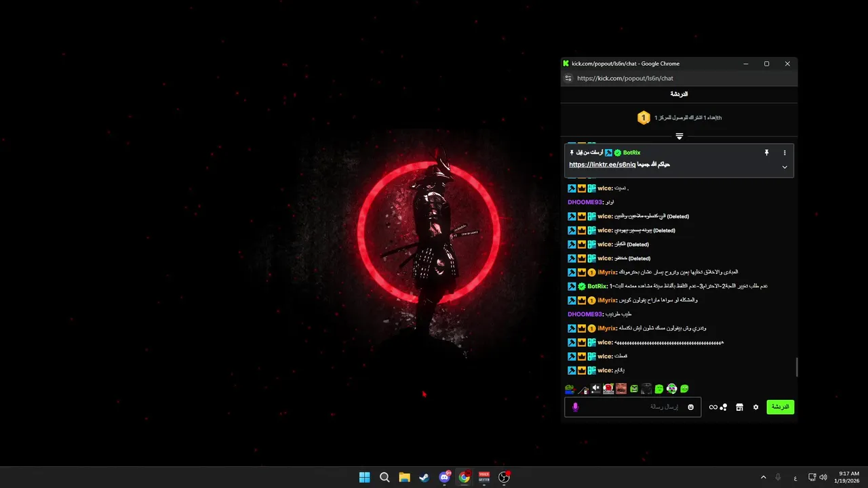
Task: Open chat settings gear icon
Action: [x=755, y=407]
